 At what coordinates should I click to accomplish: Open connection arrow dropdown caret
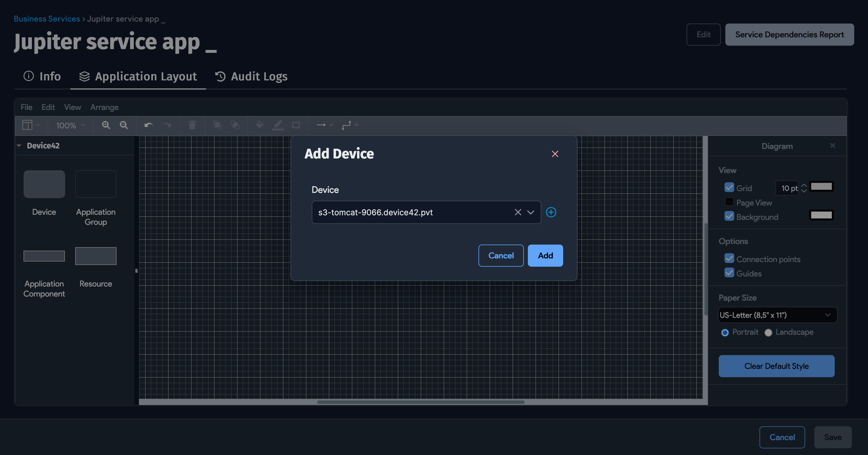pyautogui.click(x=331, y=125)
